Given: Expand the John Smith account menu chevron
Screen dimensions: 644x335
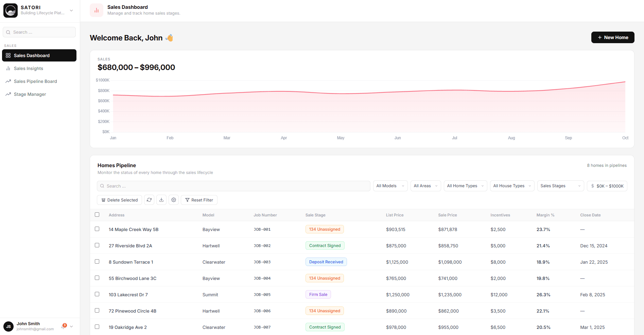Looking at the screenshot, I should pos(71,327).
